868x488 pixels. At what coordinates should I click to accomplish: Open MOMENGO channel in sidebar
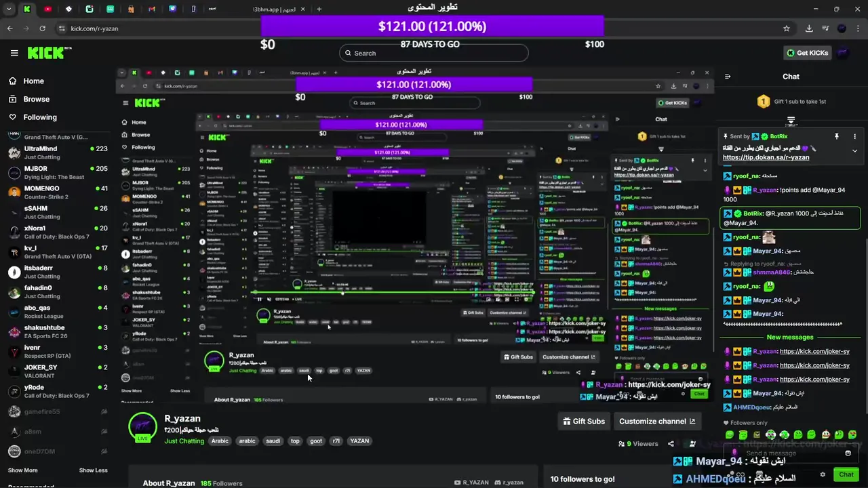coord(58,192)
